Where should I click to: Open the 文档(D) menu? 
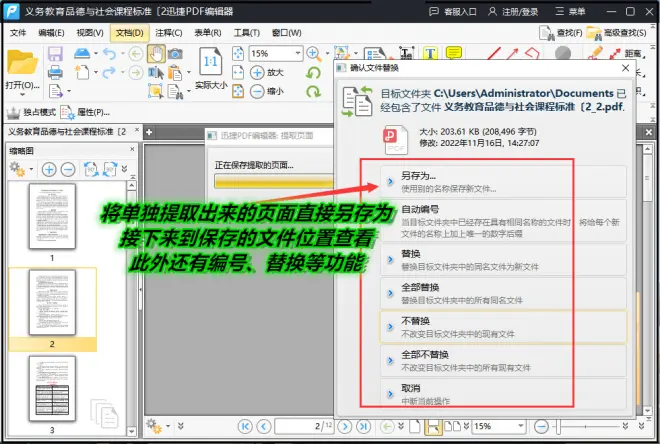click(x=130, y=33)
